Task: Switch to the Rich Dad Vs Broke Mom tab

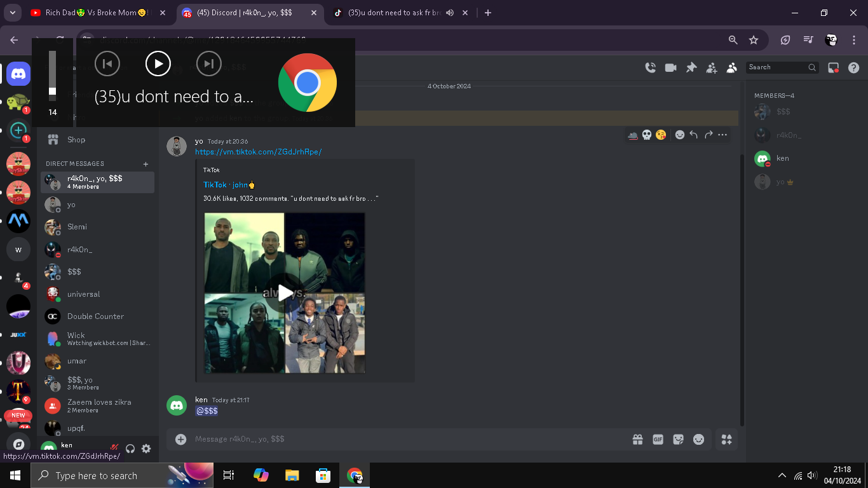Action: point(97,13)
